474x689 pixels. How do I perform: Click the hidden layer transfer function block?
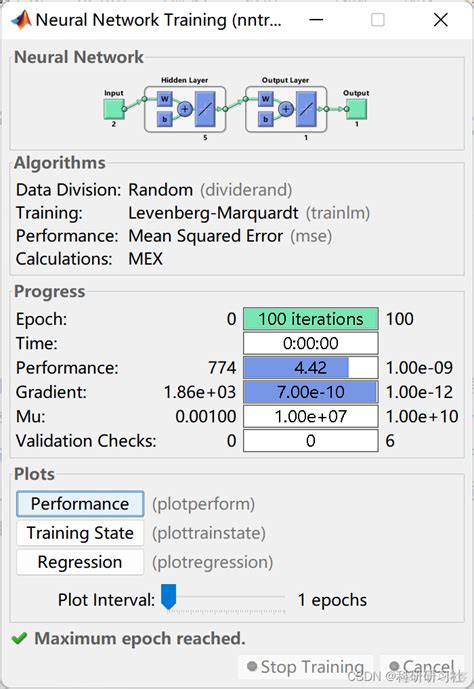205,109
